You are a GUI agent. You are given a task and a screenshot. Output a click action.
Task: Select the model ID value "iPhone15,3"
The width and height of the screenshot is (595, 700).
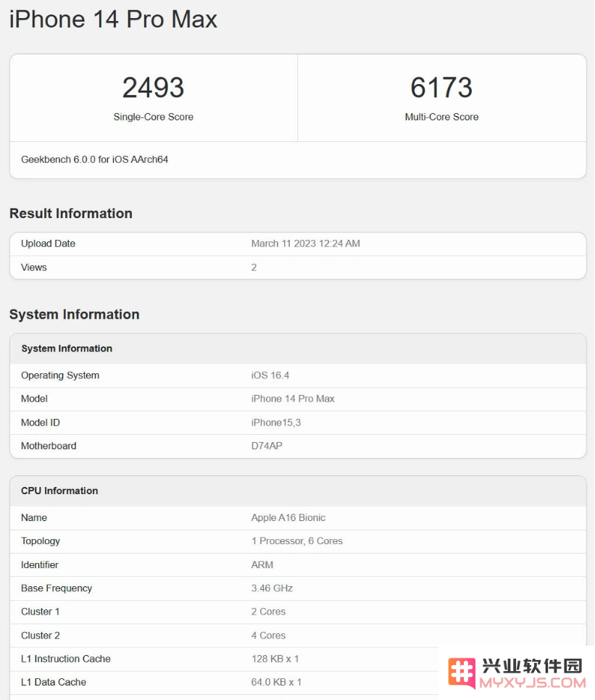point(276,422)
